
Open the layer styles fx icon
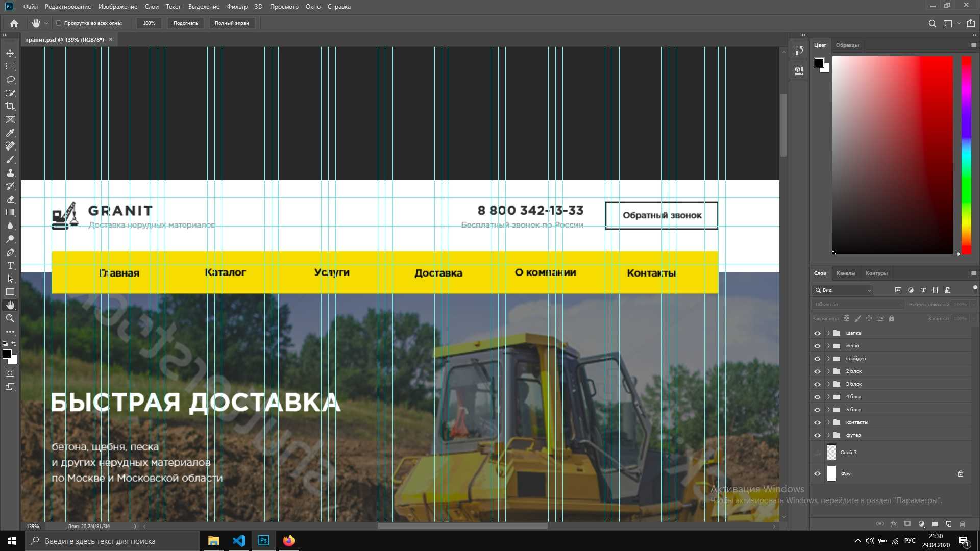click(894, 524)
